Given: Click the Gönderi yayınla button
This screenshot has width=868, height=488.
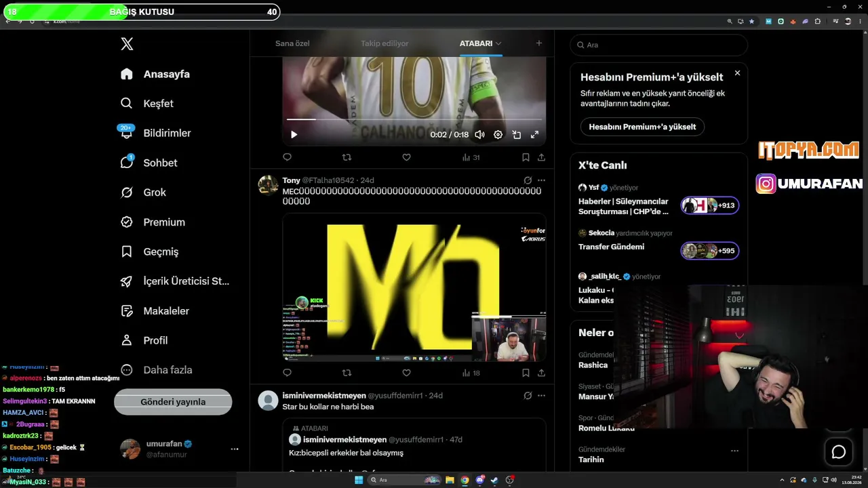Looking at the screenshot, I should 173,402.
